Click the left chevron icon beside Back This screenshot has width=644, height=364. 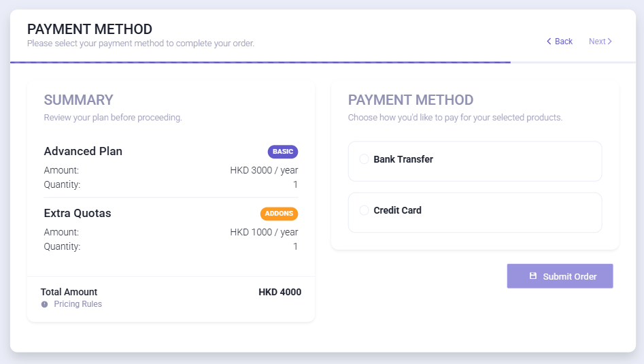click(549, 42)
